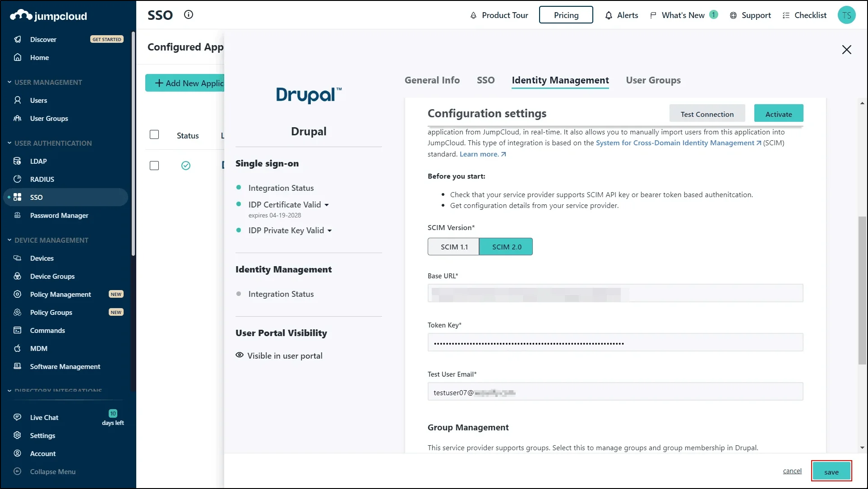Click the configuration panel scrollbar
This screenshot has height=489, width=868.
862,291
